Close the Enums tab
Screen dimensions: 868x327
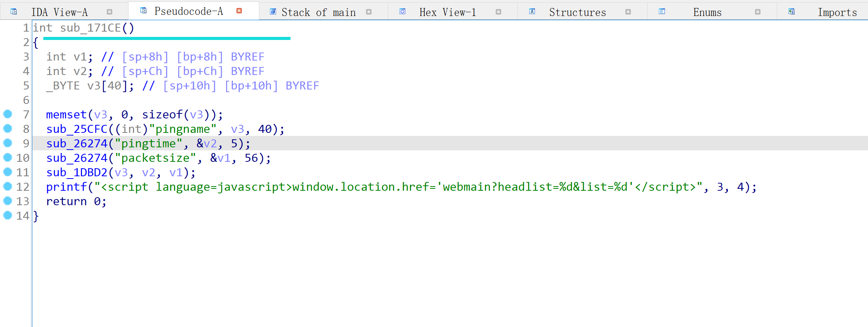[758, 12]
